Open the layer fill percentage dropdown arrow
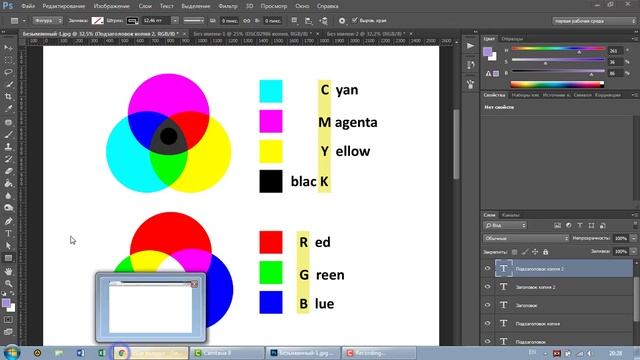This screenshot has width=640, height=360. point(633,252)
